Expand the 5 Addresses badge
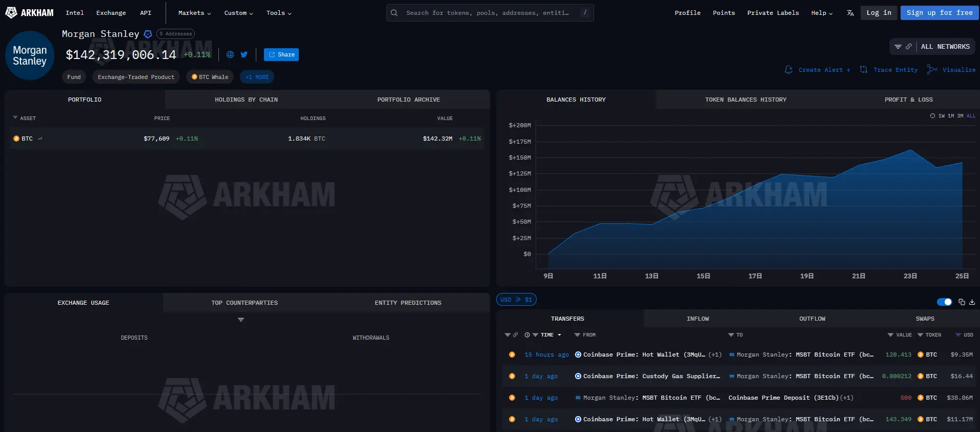980x432 pixels. tap(175, 34)
